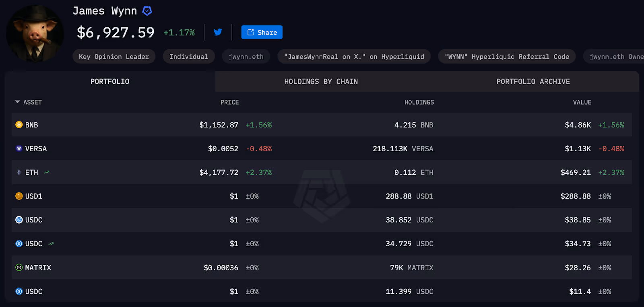Click the BNB coin icon
Screen dimensions: 644x307
point(19,125)
